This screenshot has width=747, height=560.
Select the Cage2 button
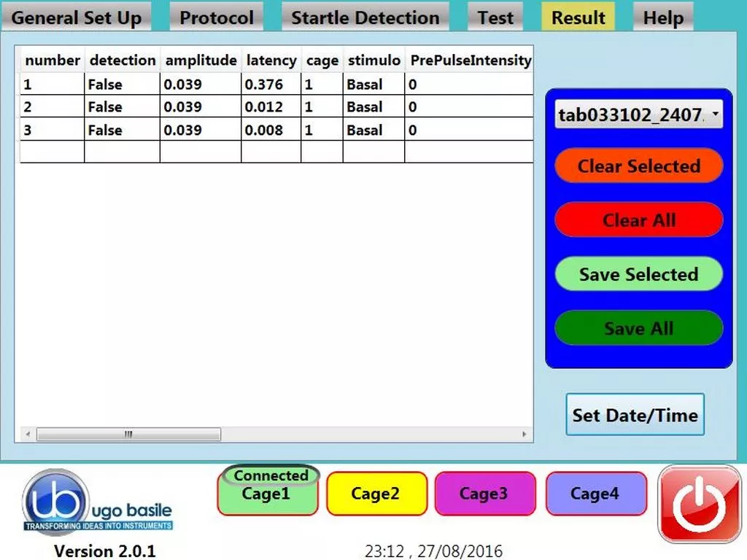click(377, 494)
